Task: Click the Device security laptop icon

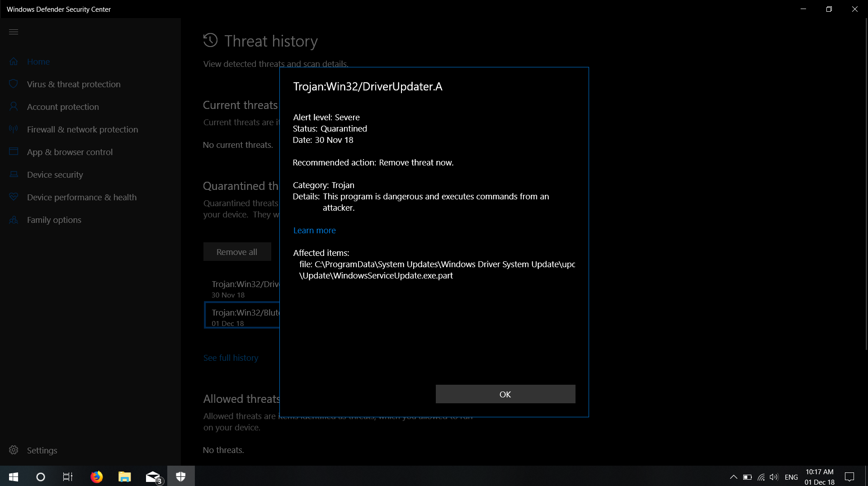Action: coord(14,175)
